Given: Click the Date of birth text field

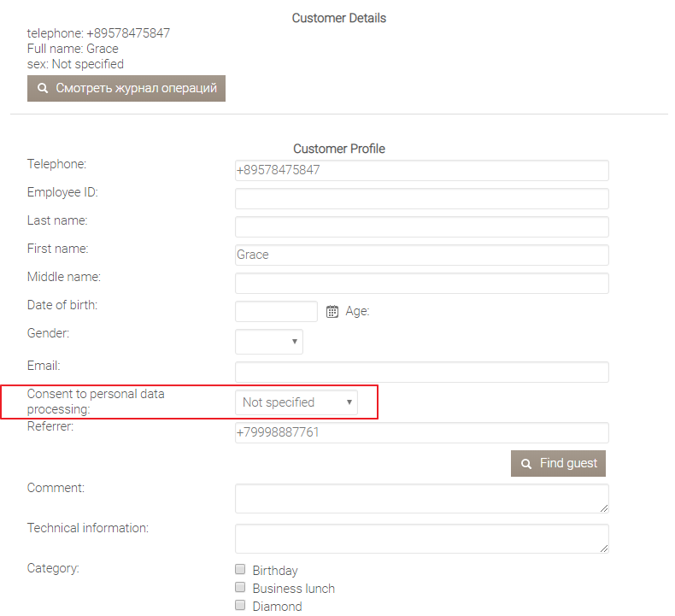Looking at the screenshot, I should coord(275,312).
